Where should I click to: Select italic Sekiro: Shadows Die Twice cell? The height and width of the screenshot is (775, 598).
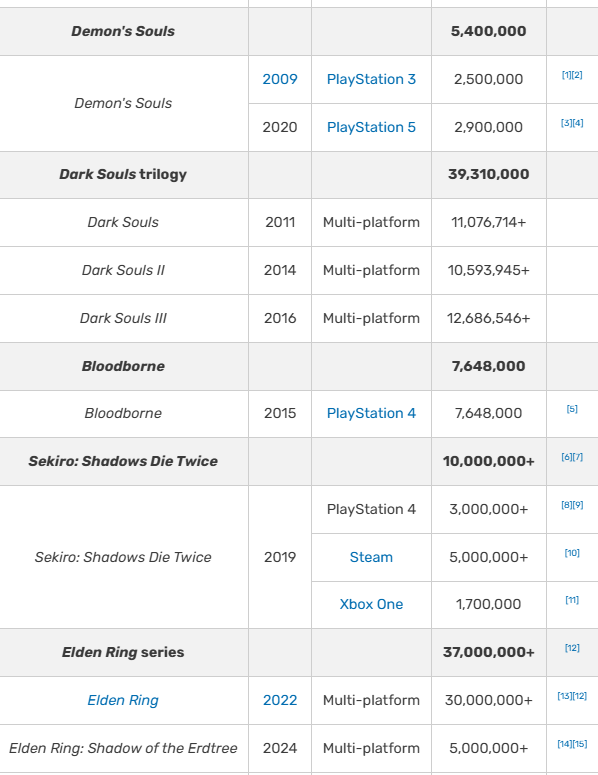point(123,557)
